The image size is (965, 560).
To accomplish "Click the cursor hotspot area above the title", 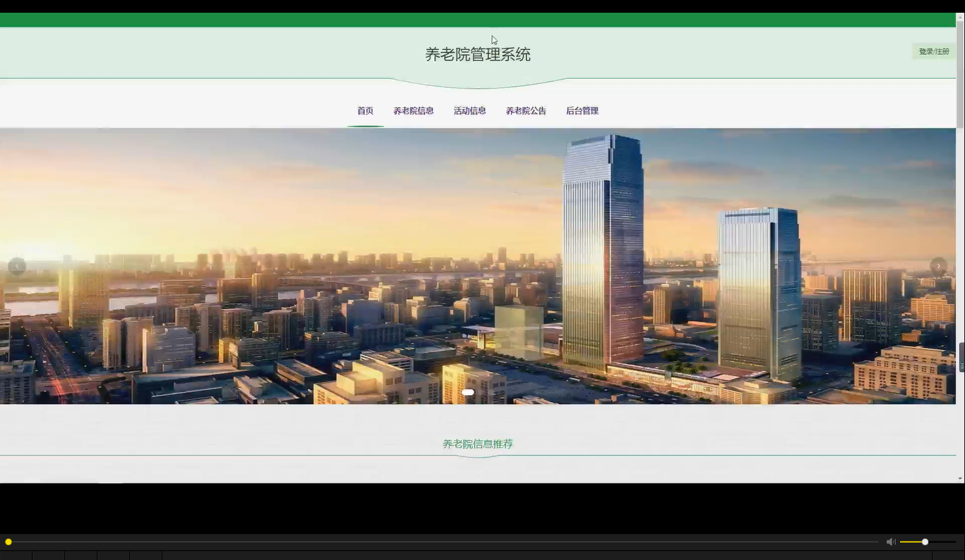I will (x=493, y=39).
